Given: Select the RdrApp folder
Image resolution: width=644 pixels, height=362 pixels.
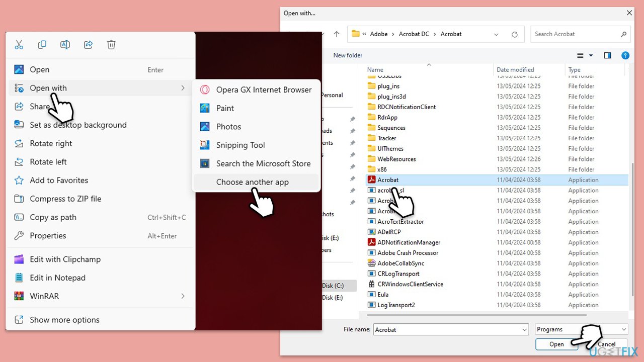Looking at the screenshot, I should 387,118.
